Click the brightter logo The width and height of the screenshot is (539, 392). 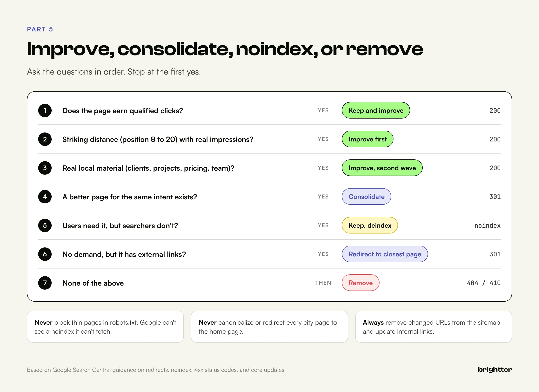[x=495, y=370]
